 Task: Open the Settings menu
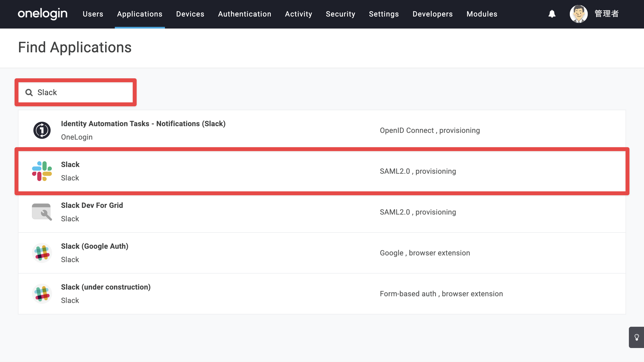tap(384, 14)
